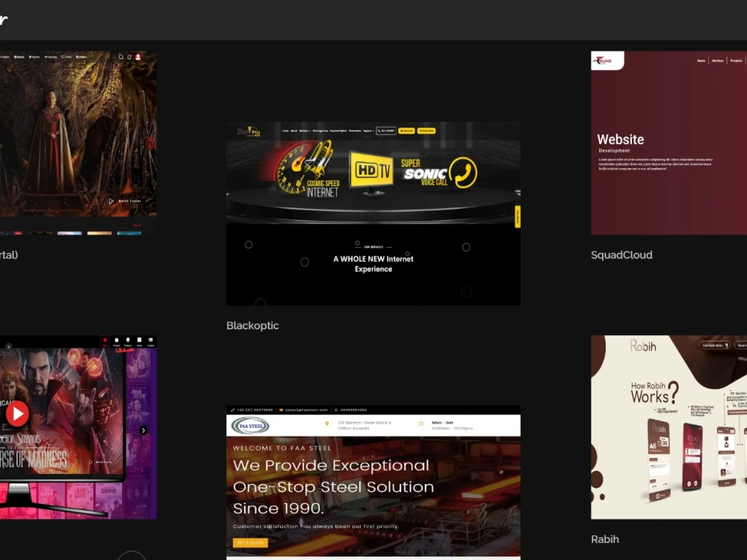Viewport: 747px width, 560px height.
Task: Click the 'WELCOME TO FAA STEEL' text
Action: pos(282,448)
